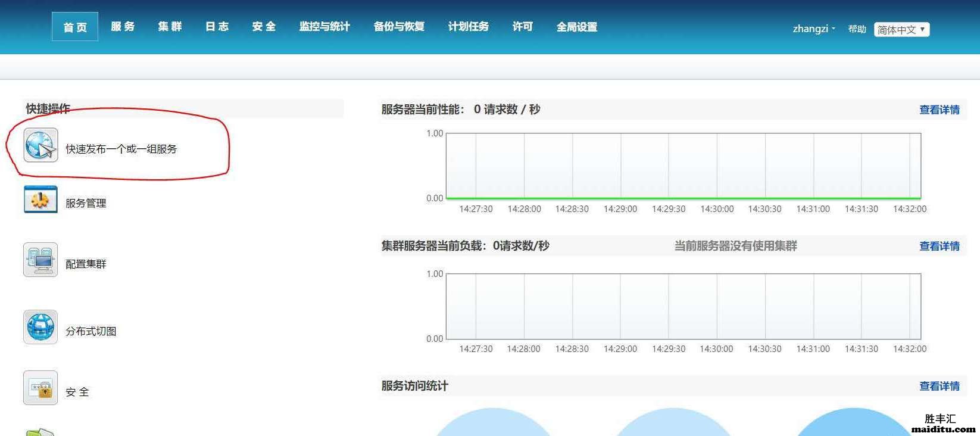Click the 服务访问统计 heading
This screenshot has width=980, height=436.
(415, 386)
